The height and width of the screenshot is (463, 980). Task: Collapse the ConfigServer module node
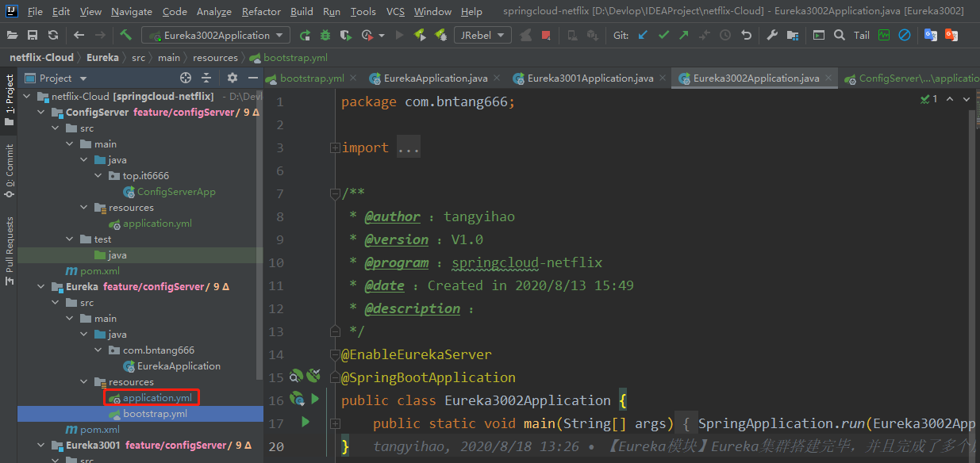(40, 112)
